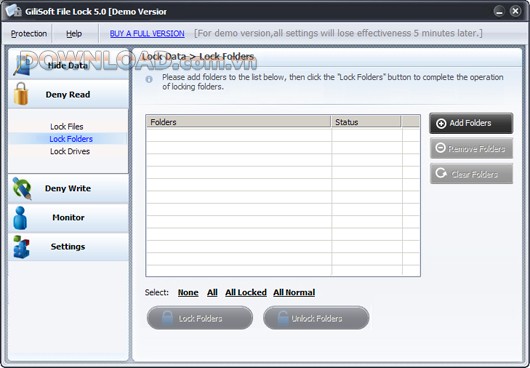Follow the BUY A FULL VERSION link
This screenshot has height=368, width=530.
(x=147, y=33)
